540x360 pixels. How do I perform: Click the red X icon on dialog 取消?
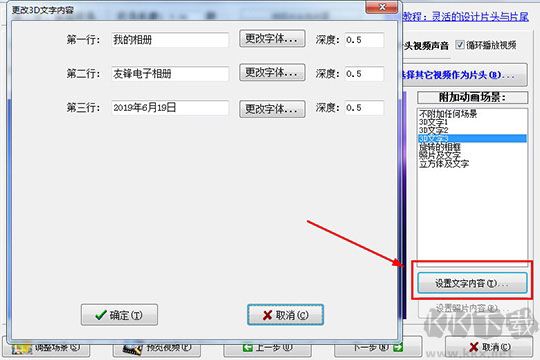268,315
